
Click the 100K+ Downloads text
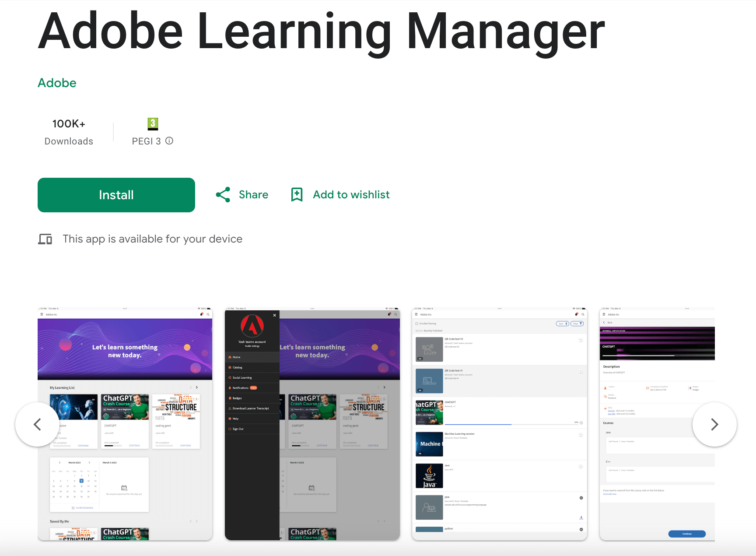pyautogui.click(x=69, y=132)
